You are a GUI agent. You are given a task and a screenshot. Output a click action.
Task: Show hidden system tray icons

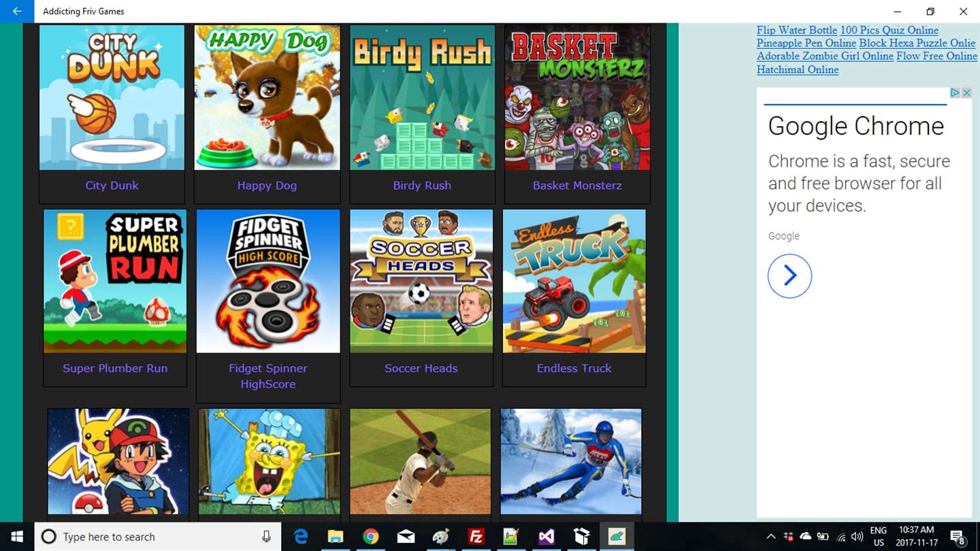(771, 537)
